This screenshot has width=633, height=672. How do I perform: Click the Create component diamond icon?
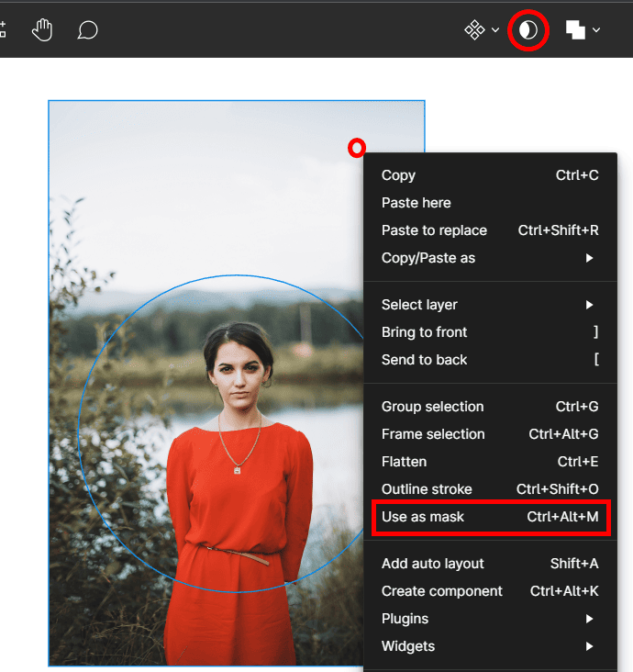point(474,30)
